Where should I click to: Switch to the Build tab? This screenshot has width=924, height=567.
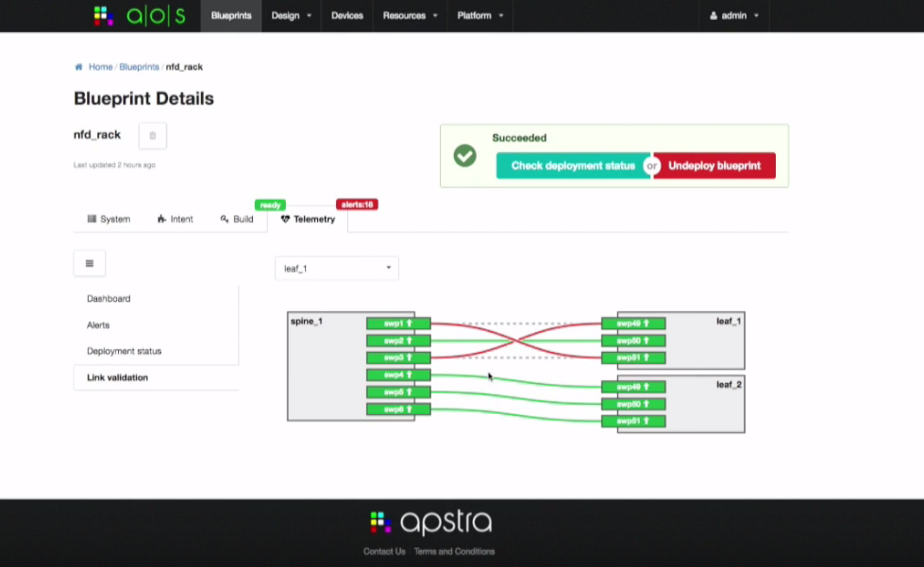click(x=237, y=219)
